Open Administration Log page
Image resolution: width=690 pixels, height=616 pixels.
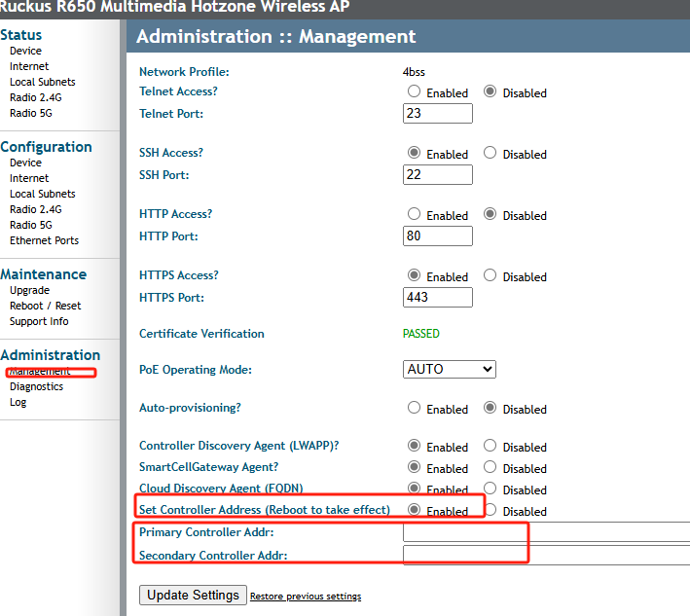coord(18,402)
